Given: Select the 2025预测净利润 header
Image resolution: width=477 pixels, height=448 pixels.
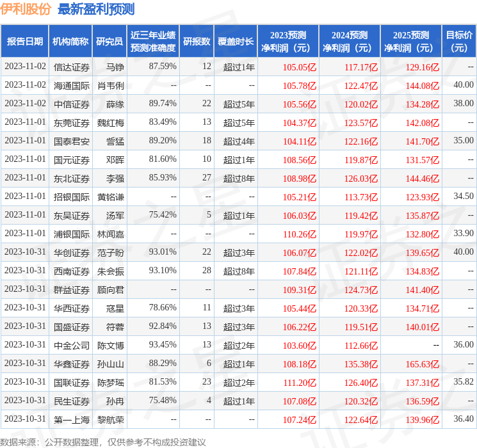Looking at the screenshot, I should [x=411, y=41].
